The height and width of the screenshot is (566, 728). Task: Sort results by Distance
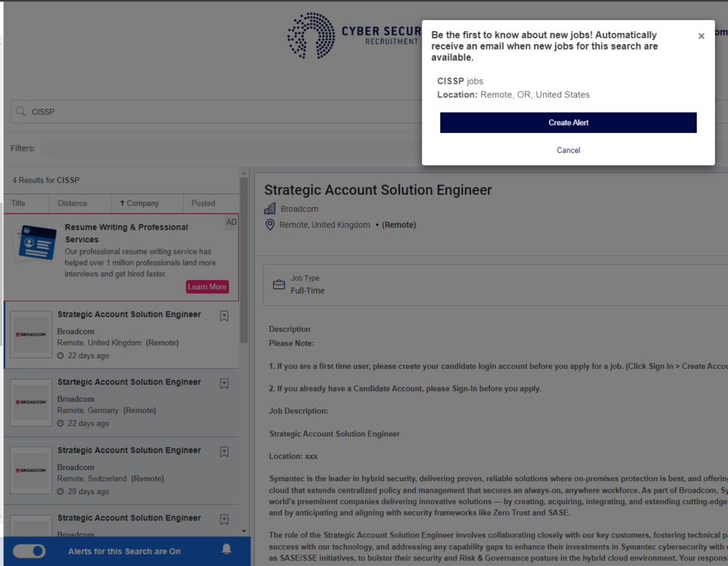tap(73, 203)
